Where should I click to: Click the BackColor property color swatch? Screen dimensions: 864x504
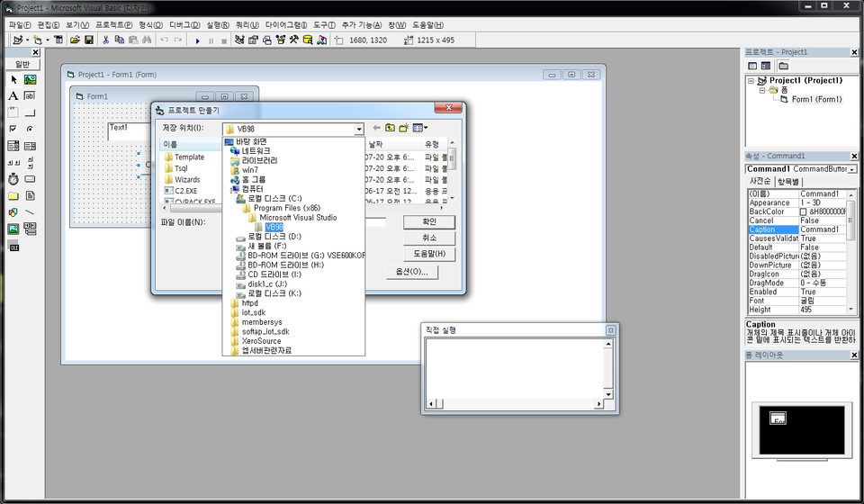pyautogui.click(x=803, y=211)
